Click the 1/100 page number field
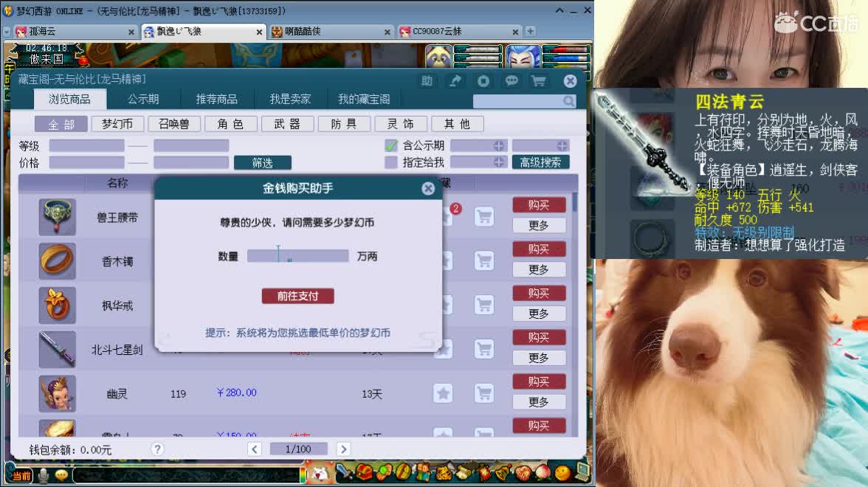The height and width of the screenshot is (487, 868). point(298,449)
